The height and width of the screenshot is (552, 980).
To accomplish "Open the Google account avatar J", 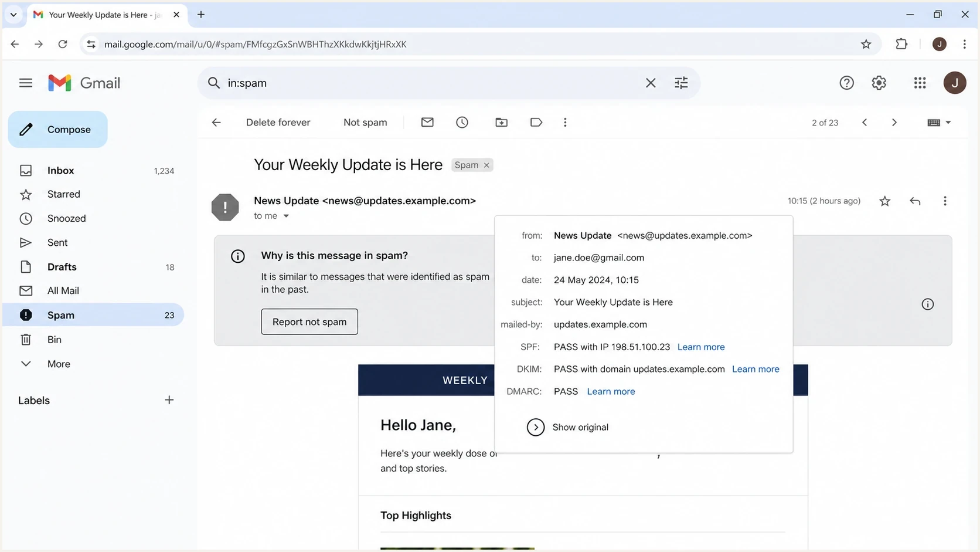I will [955, 83].
